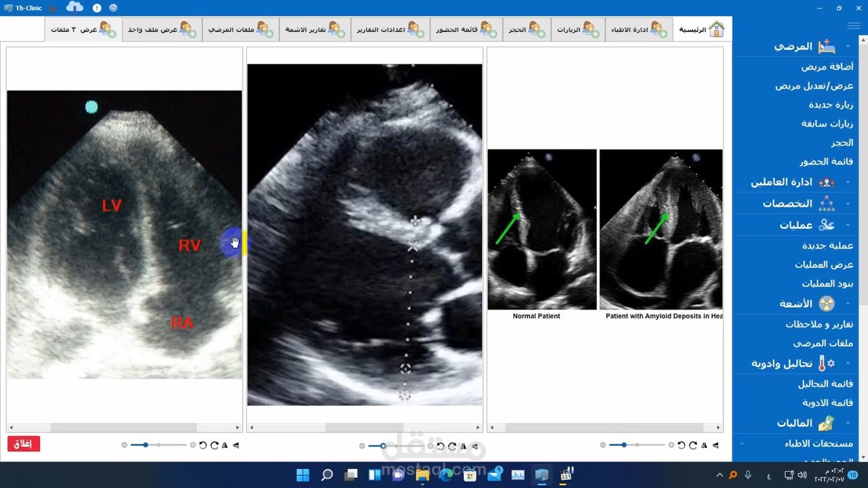Click the hierarchy icon beside التخصصات
The image size is (868, 488).
[x=827, y=203]
